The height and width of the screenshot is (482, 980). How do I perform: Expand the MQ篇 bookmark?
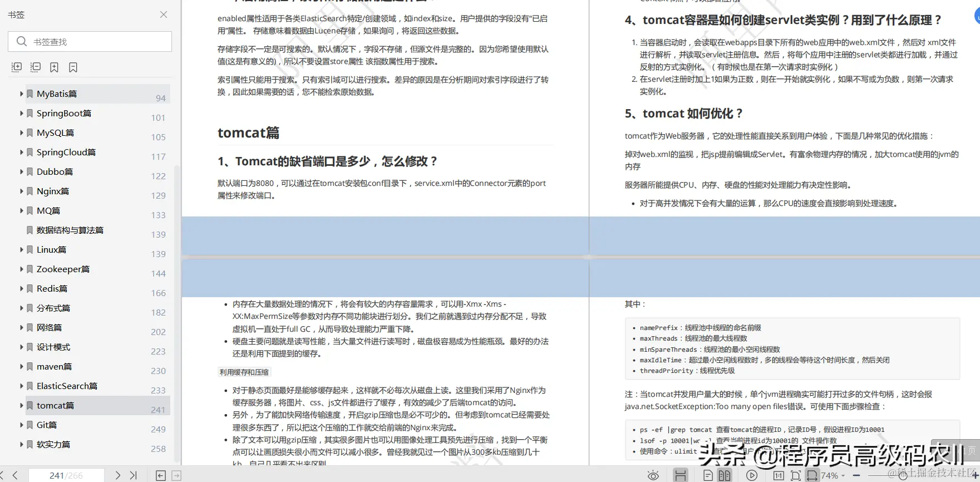(x=22, y=210)
